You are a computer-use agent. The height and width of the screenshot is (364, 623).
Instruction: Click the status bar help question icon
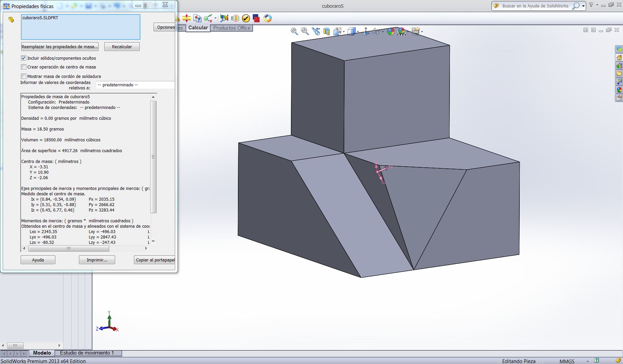tap(597, 361)
